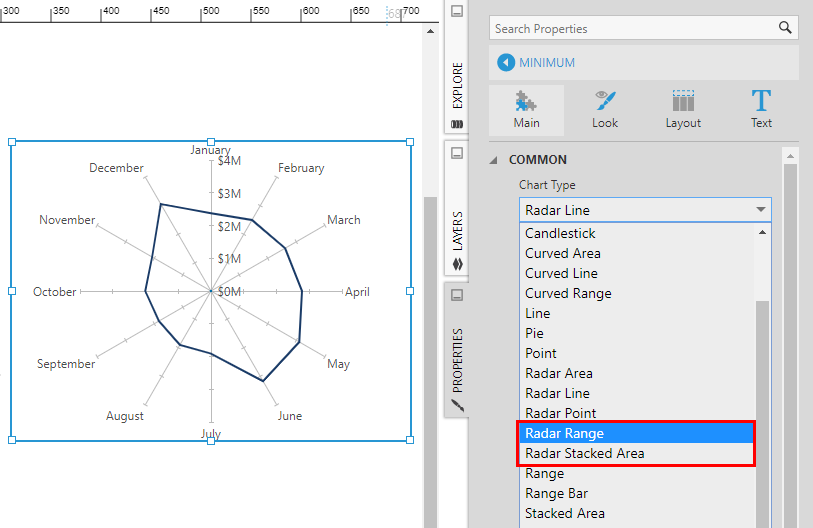Image resolution: width=813 pixels, height=528 pixels.
Task: Click the pin icon above PROPERTIES
Action: (x=457, y=295)
